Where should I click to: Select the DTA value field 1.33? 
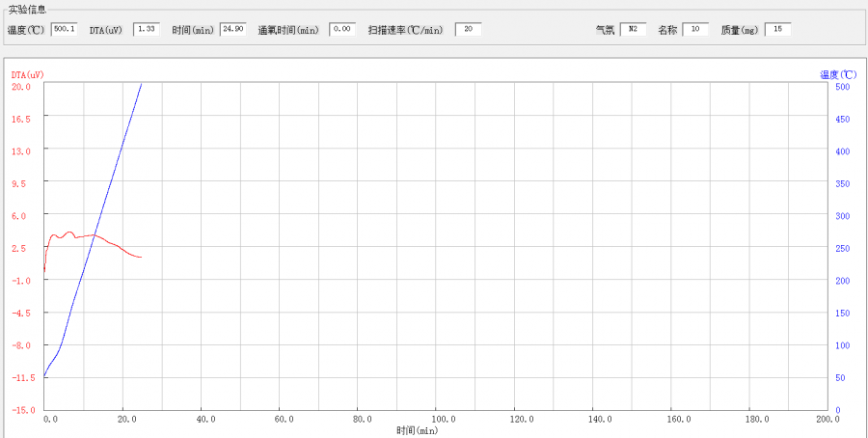pyautogui.click(x=147, y=29)
